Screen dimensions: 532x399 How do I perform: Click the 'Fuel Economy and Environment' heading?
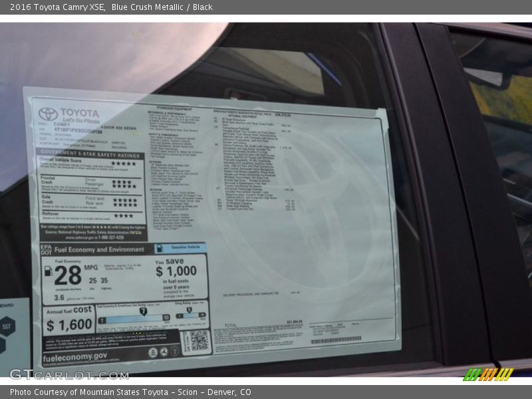click(99, 250)
